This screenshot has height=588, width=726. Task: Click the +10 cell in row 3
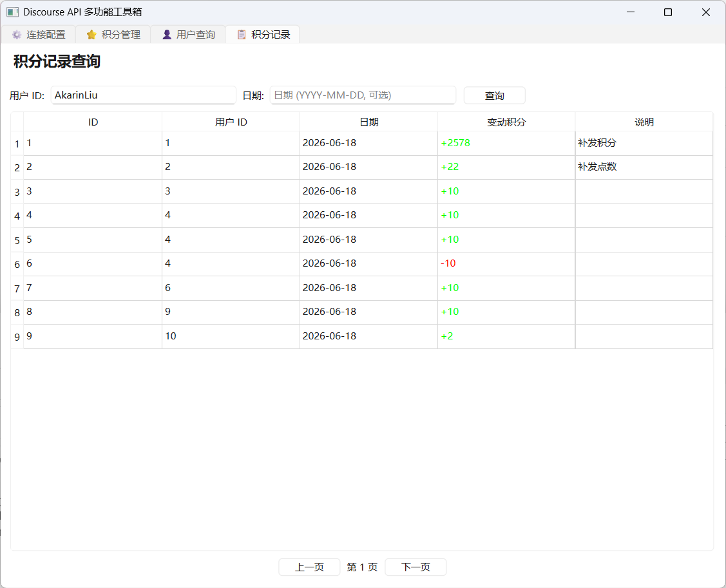point(506,192)
